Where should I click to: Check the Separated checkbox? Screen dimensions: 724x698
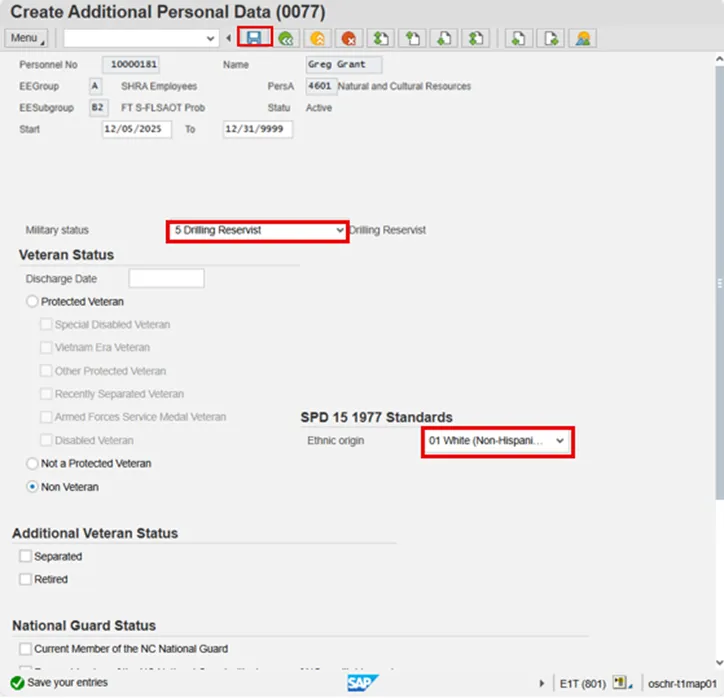[x=25, y=556]
